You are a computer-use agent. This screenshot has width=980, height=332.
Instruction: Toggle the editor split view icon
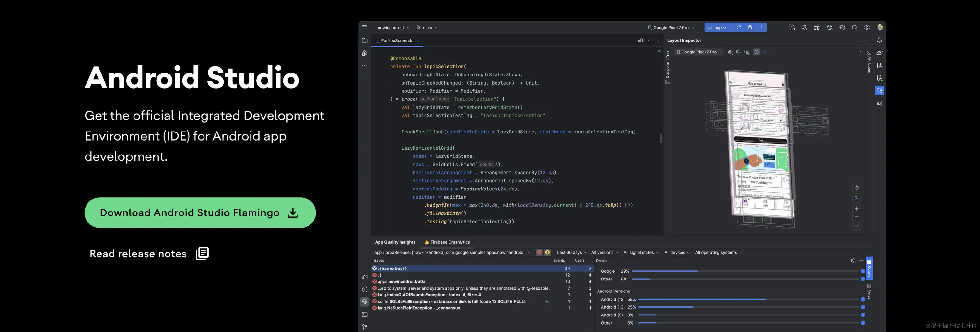pos(640,40)
